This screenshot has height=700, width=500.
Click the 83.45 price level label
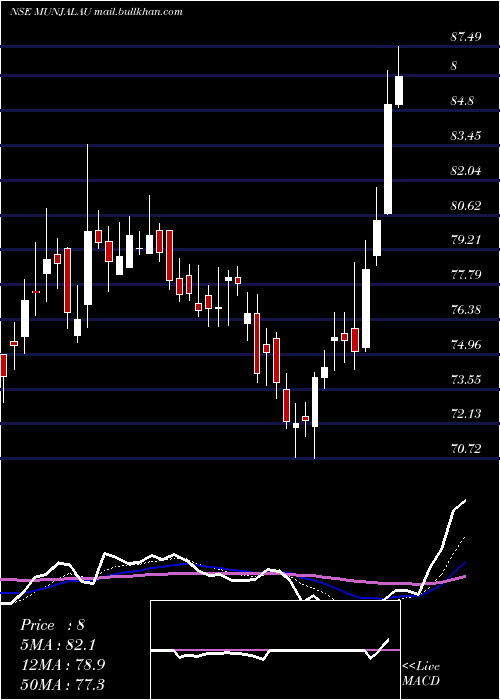[466, 136]
